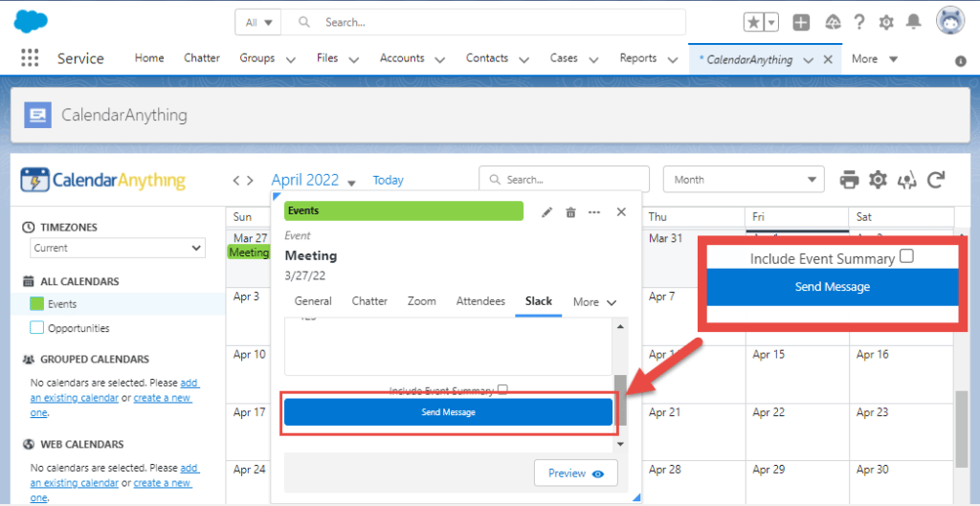
Task: Check Include Event Summary in popup
Action: coord(502,390)
